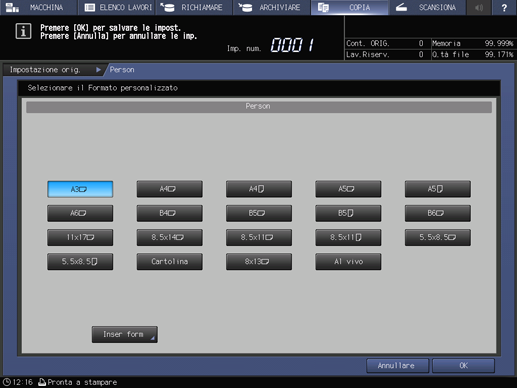The image size is (517, 388).
Task: Open help with the question mark icon
Action: point(504,7)
